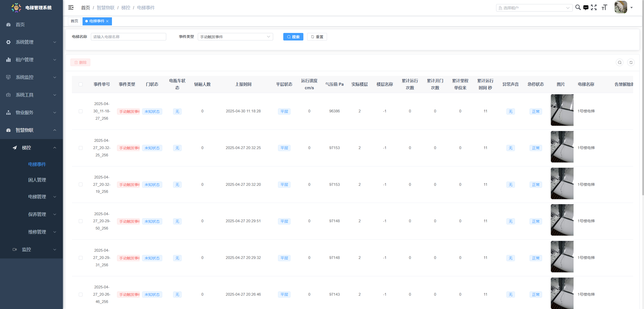The width and height of the screenshot is (644, 309).
Task: Open the message chat bubble icon
Action: 586,8
